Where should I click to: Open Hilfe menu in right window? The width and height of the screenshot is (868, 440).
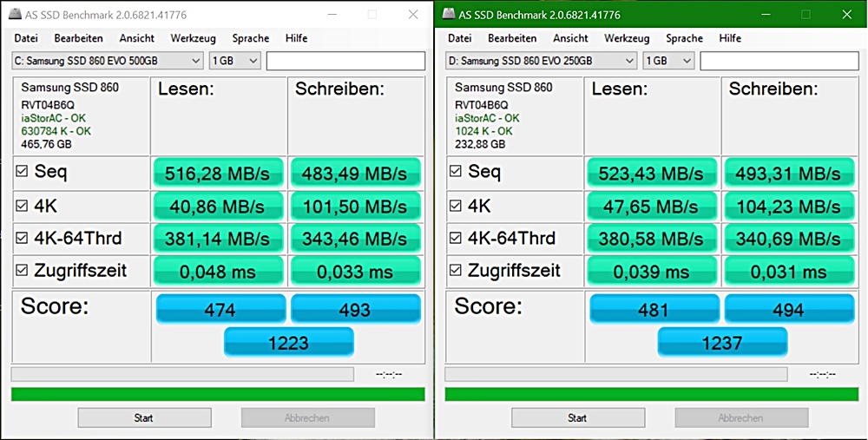pos(730,38)
